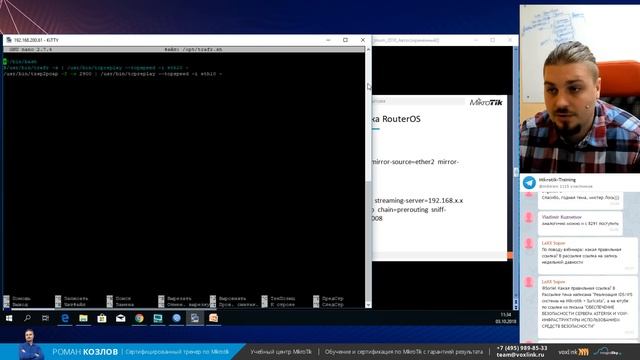Open Task View from the taskbar
The width and height of the screenshot is (640, 360).
[x=45, y=318]
